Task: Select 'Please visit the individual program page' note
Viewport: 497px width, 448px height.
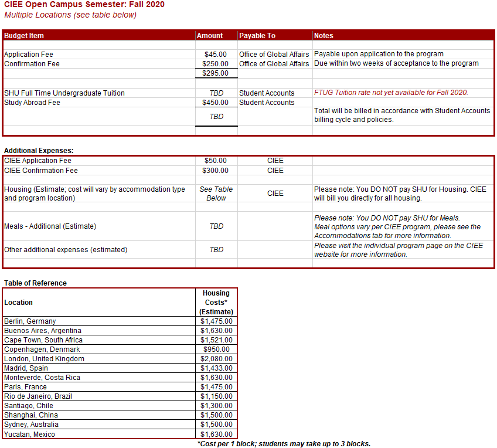Action: [399, 250]
